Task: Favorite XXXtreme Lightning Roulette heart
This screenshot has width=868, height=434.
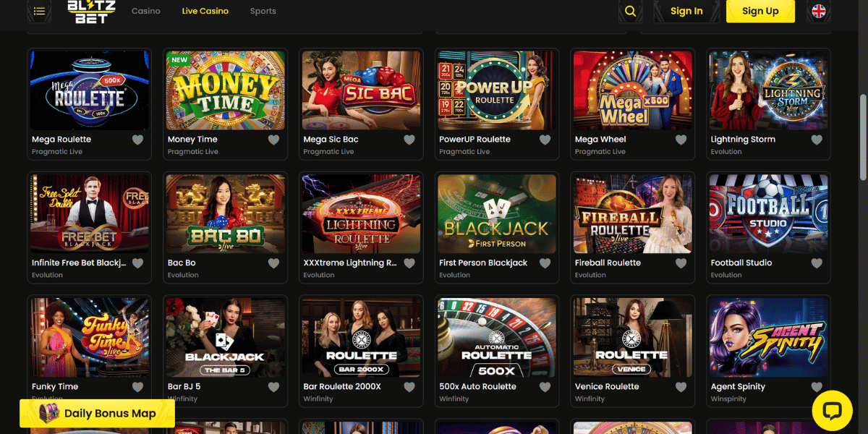Action: point(409,263)
